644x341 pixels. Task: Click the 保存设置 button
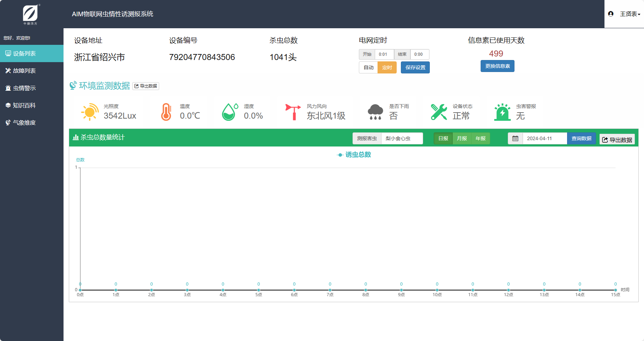(x=415, y=67)
